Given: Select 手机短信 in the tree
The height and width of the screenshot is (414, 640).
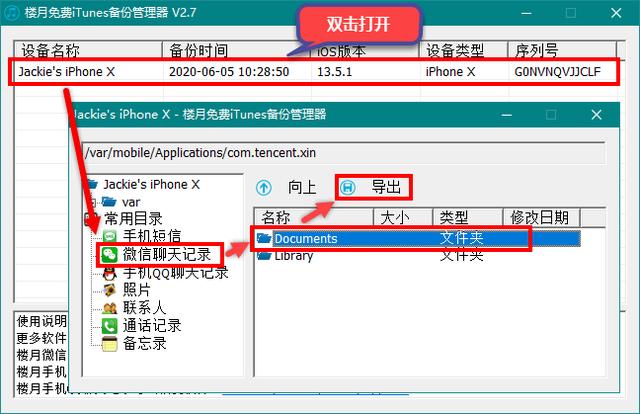Looking at the screenshot, I should tap(152, 236).
